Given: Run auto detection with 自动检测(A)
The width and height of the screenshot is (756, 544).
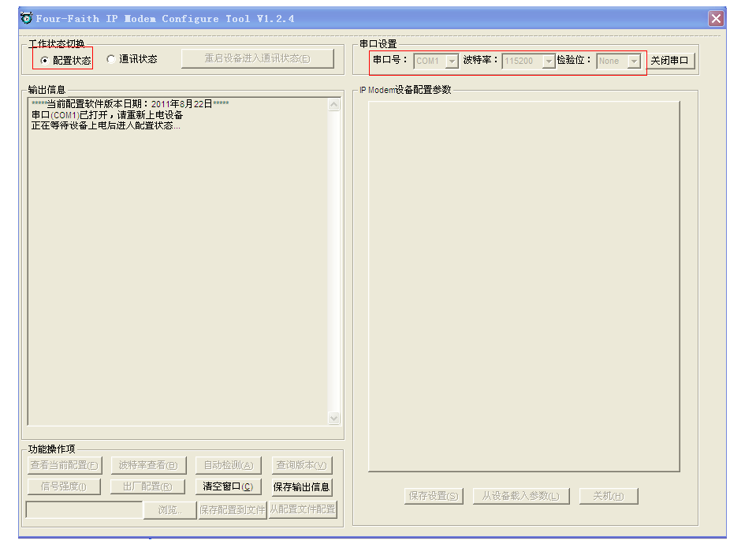Looking at the screenshot, I should (228, 464).
